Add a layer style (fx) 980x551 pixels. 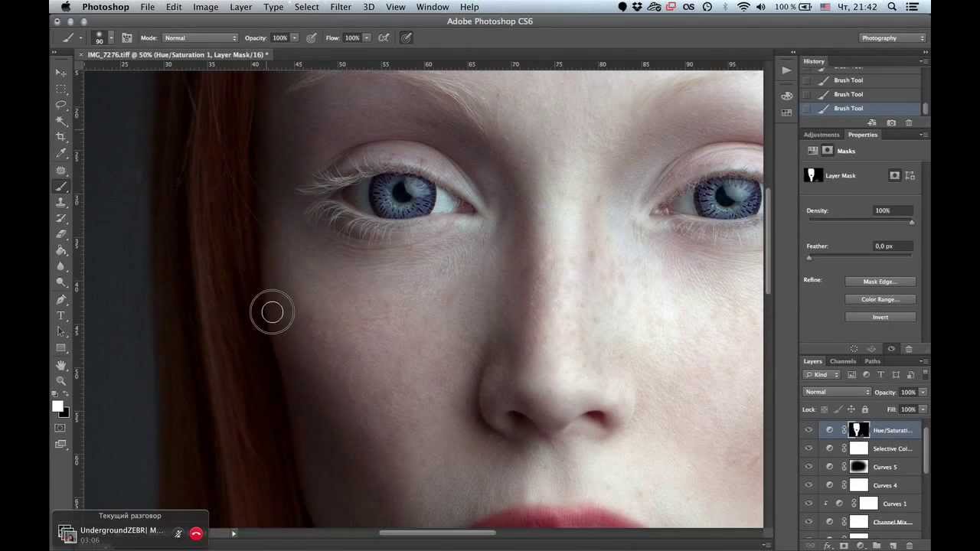828,546
